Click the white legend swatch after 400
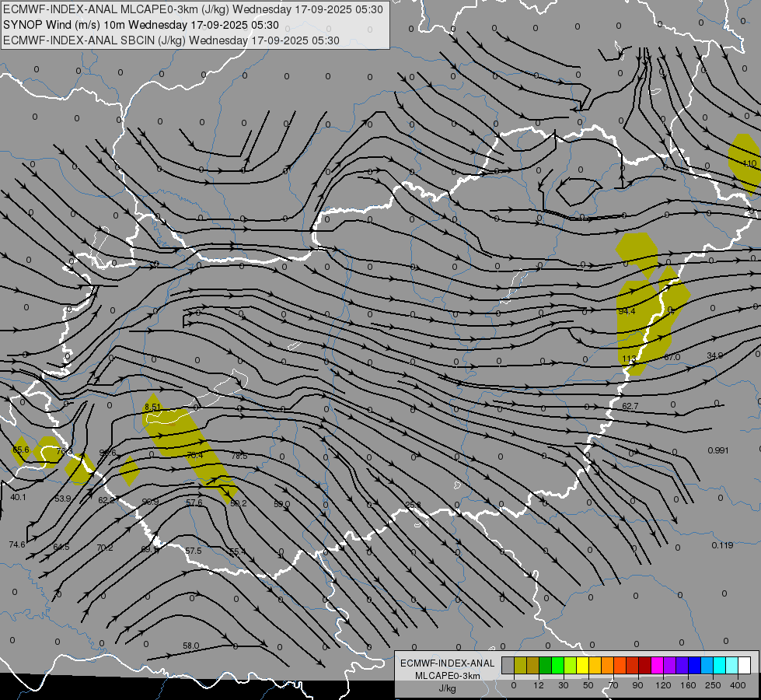This screenshot has height=700, width=761. pos(744,666)
